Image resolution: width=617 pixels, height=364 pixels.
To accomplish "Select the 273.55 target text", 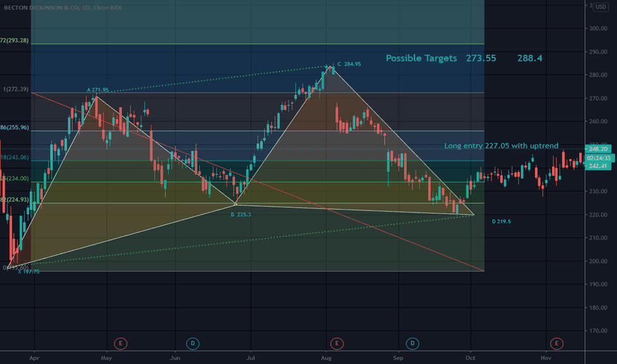I will pyautogui.click(x=481, y=58).
